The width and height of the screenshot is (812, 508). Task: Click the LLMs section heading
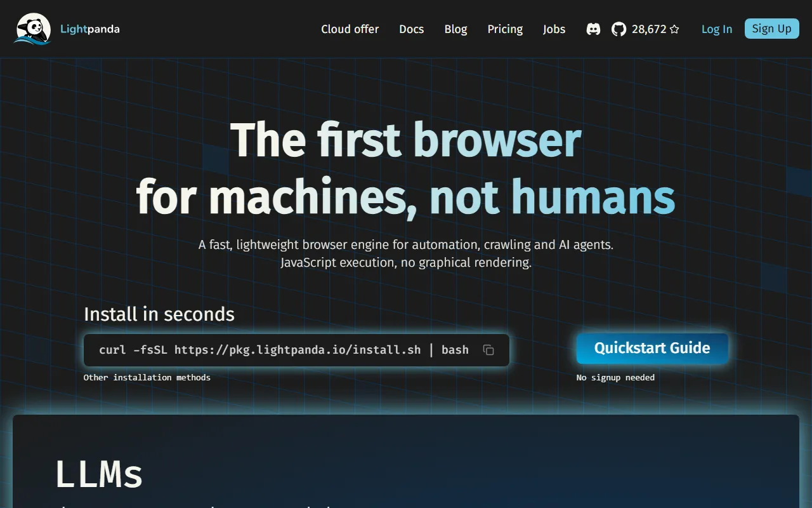[x=99, y=474]
